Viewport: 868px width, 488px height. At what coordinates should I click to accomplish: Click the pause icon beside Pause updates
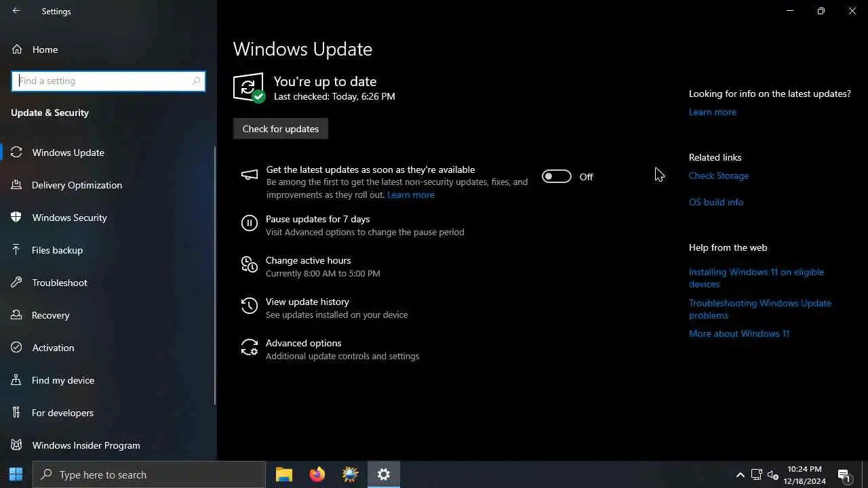point(250,223)
